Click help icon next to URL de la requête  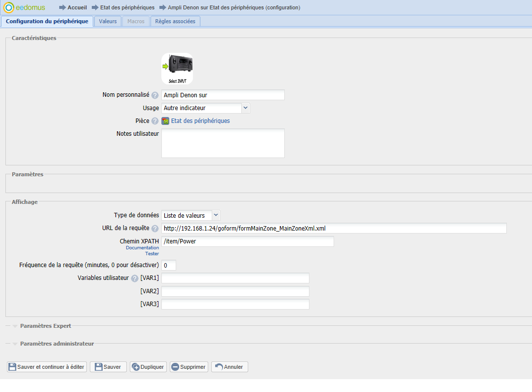[x=155, y=229]
